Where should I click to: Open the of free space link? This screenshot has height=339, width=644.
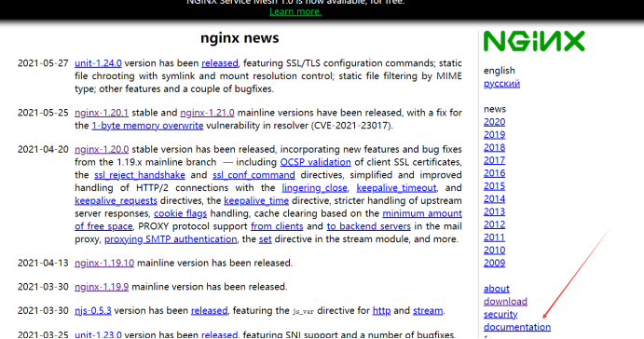[x=103, y=226]
